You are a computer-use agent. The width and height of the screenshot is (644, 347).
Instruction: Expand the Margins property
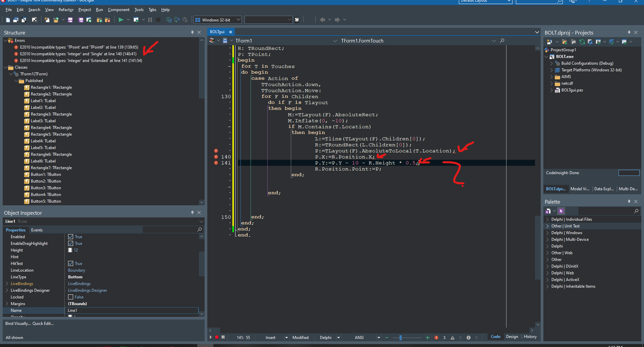[x=7, y=304]
